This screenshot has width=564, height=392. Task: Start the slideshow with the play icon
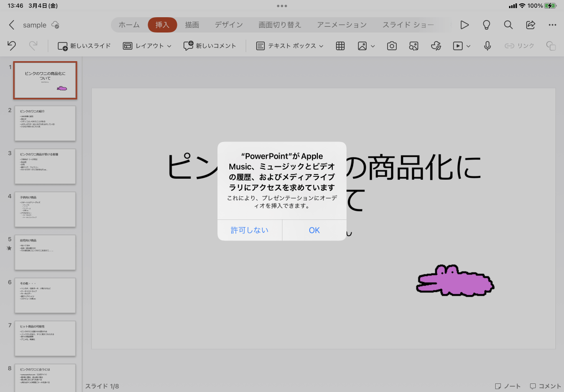point(464,25)
